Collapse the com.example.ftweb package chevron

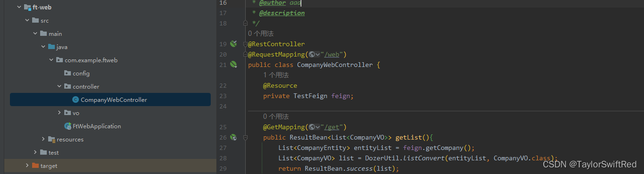click(51, 60)
